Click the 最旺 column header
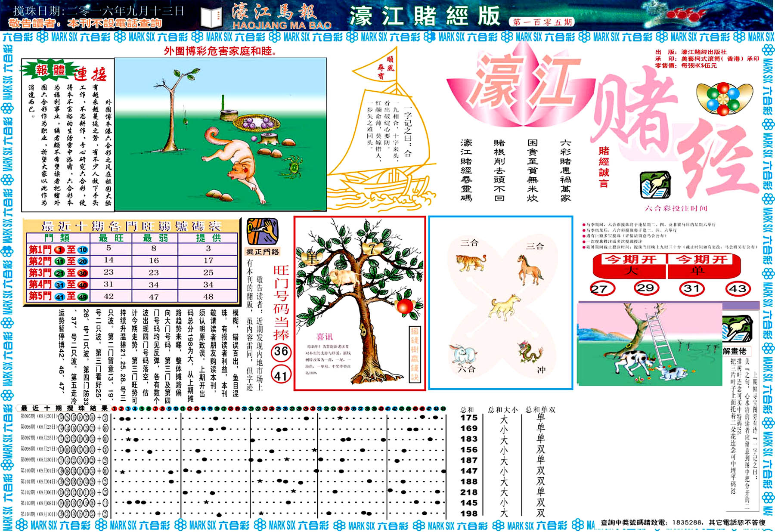The image size is (775, 532). coord(111,238)
